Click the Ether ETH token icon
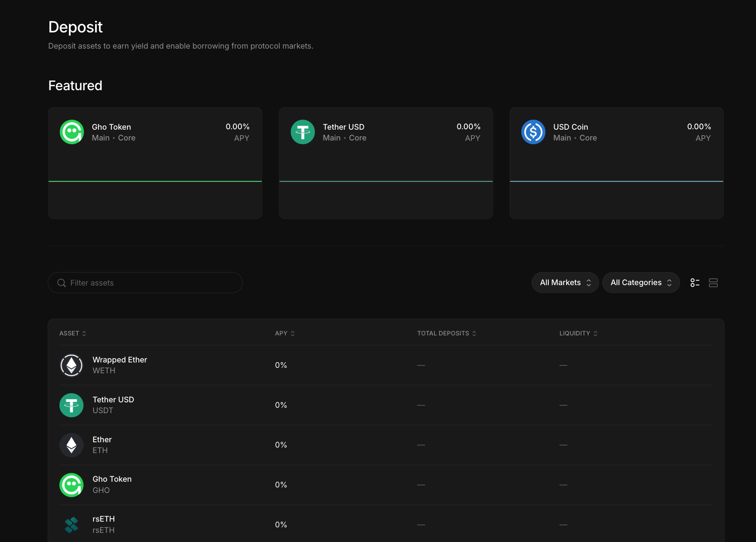This screenshot has height=542, width=756. (71, 445)
